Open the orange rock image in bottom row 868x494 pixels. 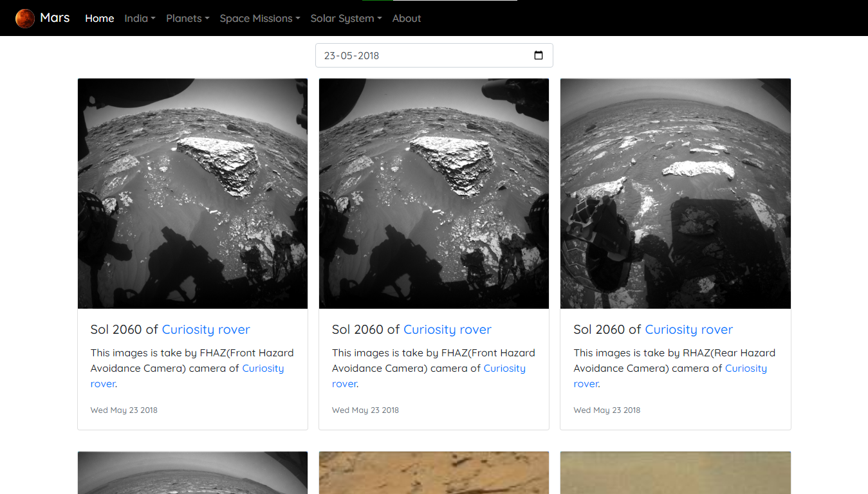coord(434,473)
